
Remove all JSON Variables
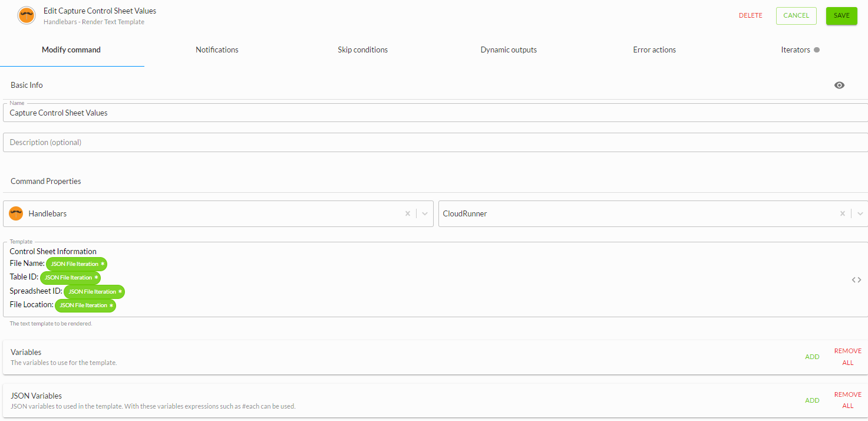[847, 400]
